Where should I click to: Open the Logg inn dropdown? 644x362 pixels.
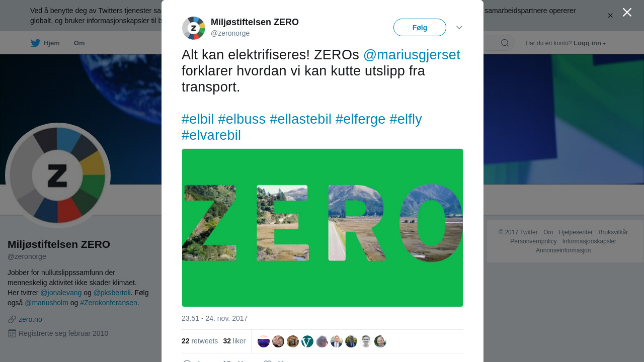(x=590, y=43)
